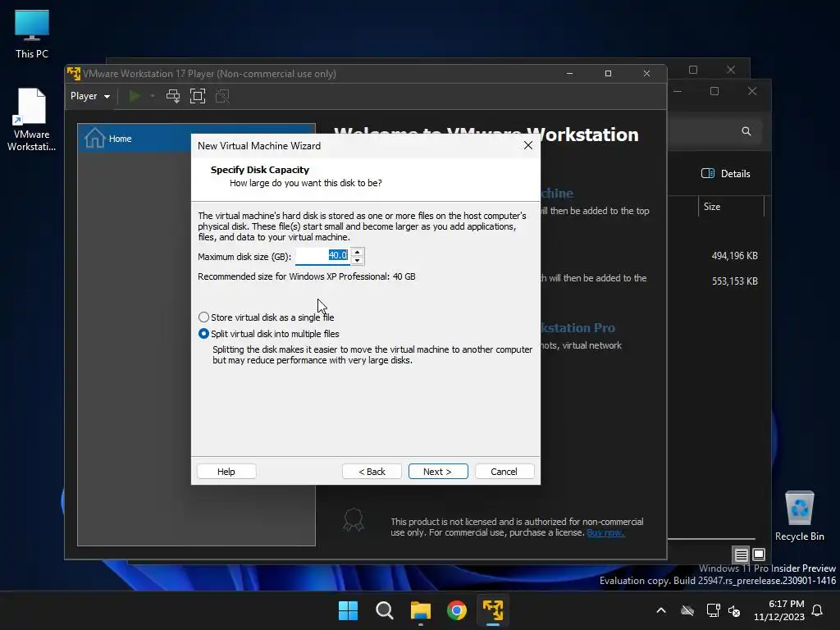Screen dimensions: 840x630
Task: Launch Google Chrome from the taskbar
Action: click(x=456, y=610)
